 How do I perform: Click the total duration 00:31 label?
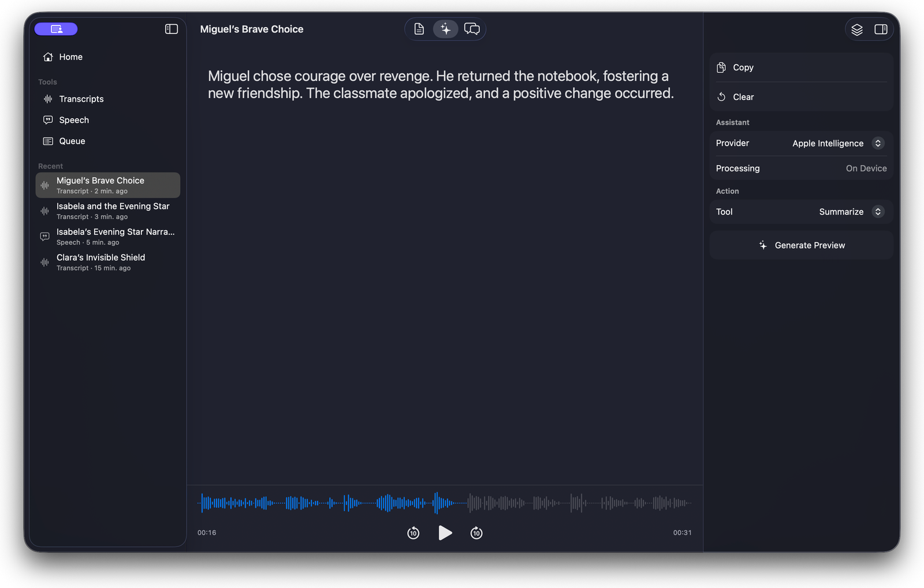682,533
